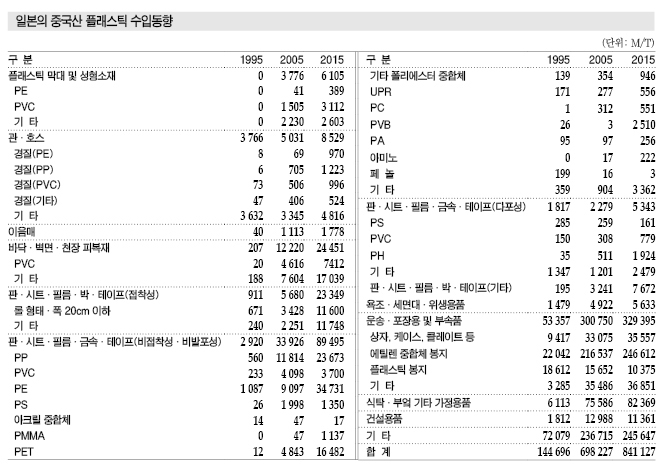
Task: Select the '욕조 · 세면대 · 위생용품' row
Action: pos(417,304)
